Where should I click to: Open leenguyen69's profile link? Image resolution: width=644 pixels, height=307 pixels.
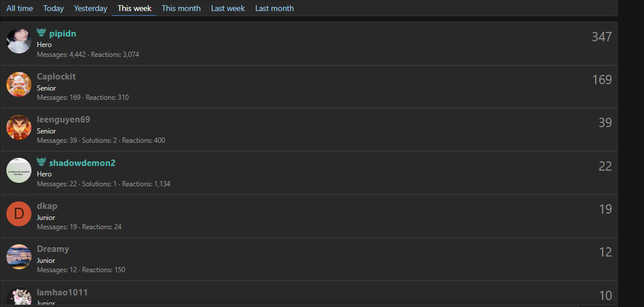63,120
